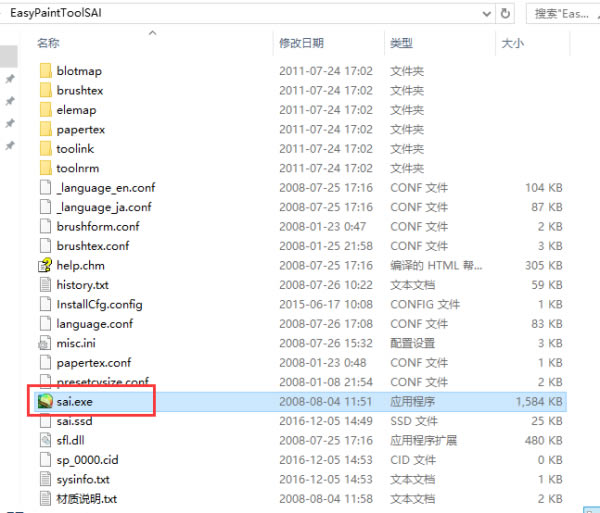This screenshot has height=513, width=600.
Task: Click the 480 KB size of sfl.dll
Action: 544,441
